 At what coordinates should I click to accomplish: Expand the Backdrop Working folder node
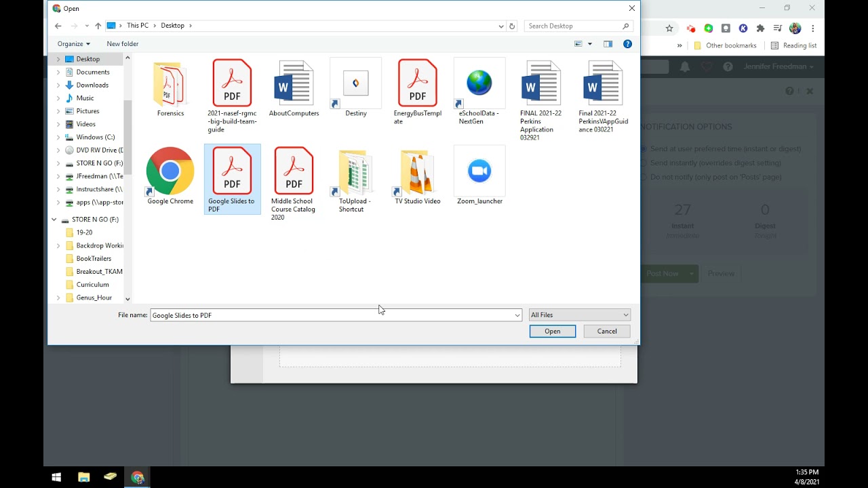58,245
